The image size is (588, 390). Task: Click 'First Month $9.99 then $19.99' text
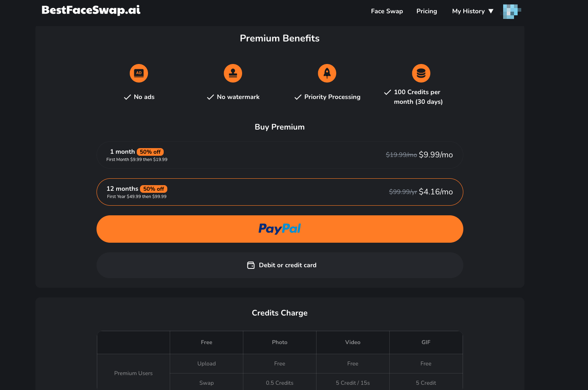(137, 160)
